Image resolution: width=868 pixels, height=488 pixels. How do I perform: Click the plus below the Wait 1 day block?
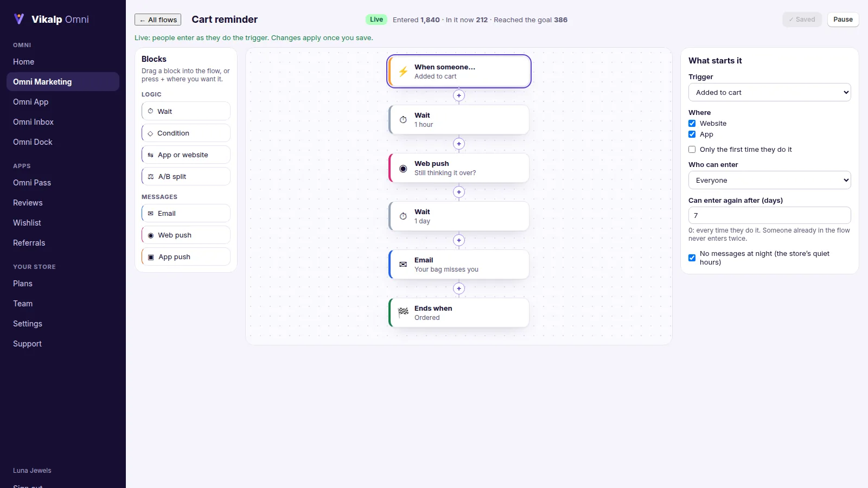[x=459, y=240]
